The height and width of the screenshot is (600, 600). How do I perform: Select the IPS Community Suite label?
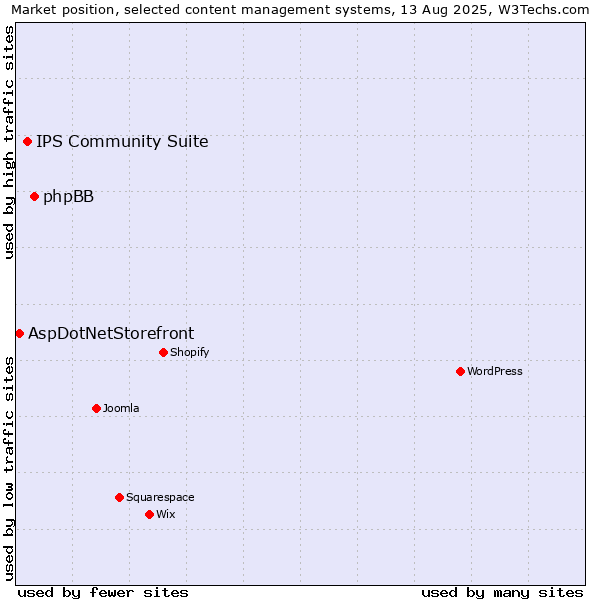[122, 142]
